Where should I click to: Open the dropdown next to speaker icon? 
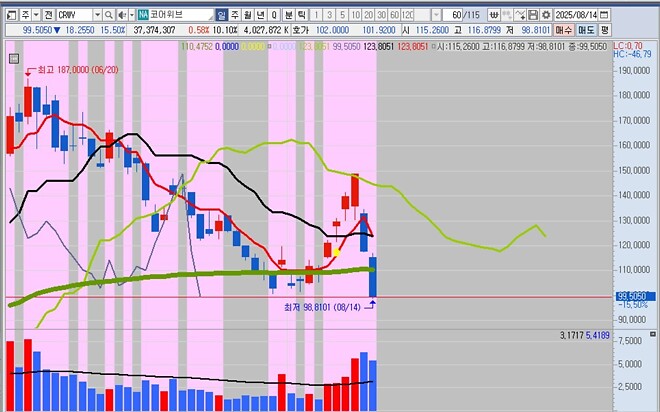(x=132, y=15)
